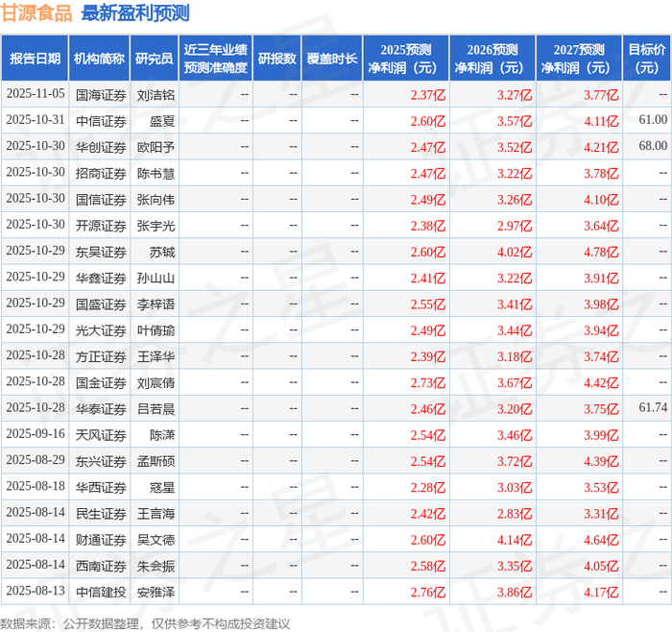Click target price 61.00
Screen dimensions: 672x632
coord(653,120)
